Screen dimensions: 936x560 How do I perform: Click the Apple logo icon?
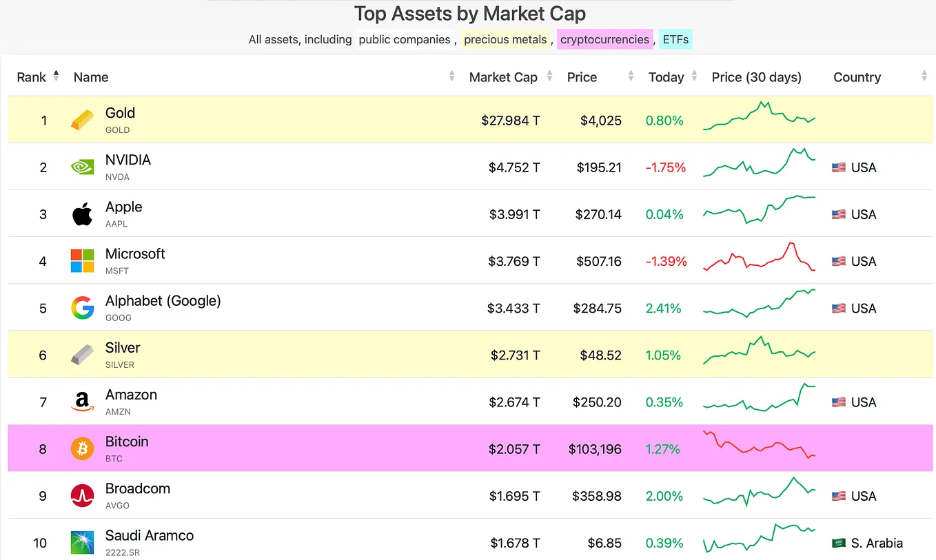82,214
